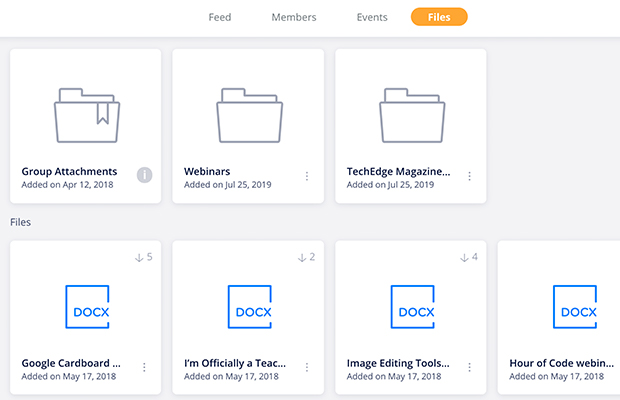Open options menu for Webinars folder

pos(307,176)
